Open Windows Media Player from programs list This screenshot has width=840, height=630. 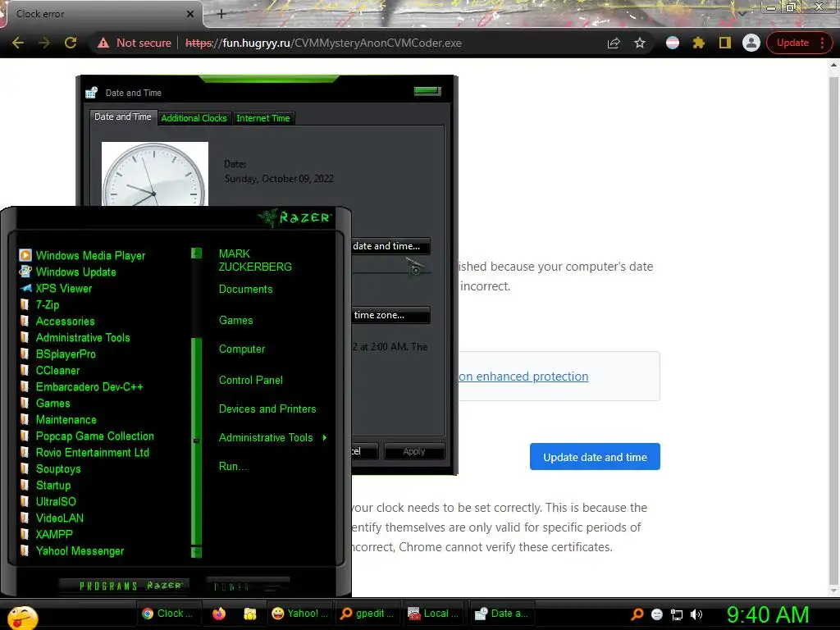pos(82,256)
